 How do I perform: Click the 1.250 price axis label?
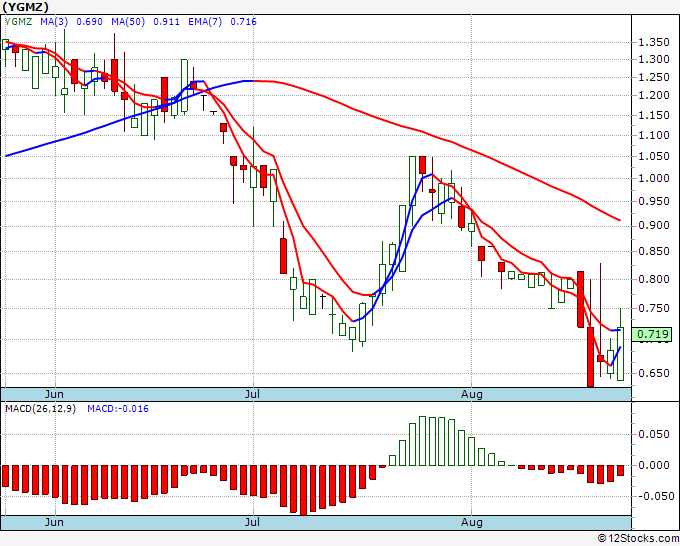tap(654, 78)
